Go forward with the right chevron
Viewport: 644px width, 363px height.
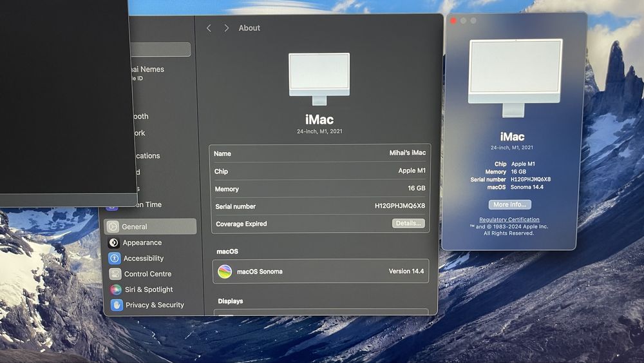(226, 28)
